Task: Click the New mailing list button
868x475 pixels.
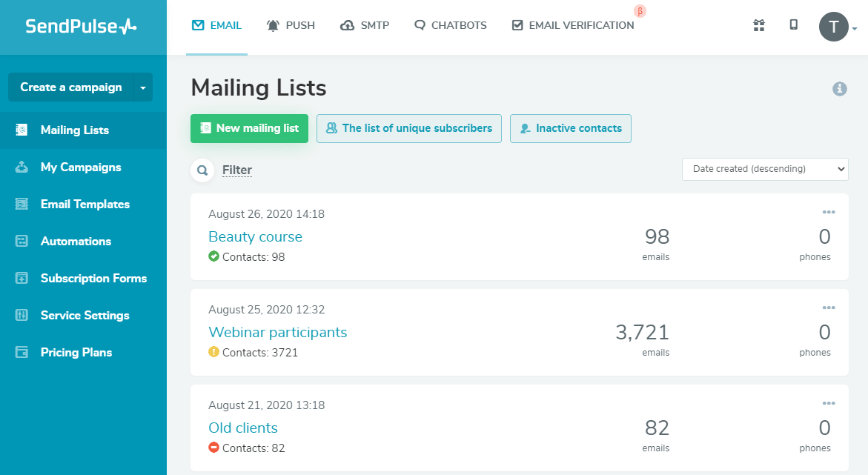Action: (249, 128)
